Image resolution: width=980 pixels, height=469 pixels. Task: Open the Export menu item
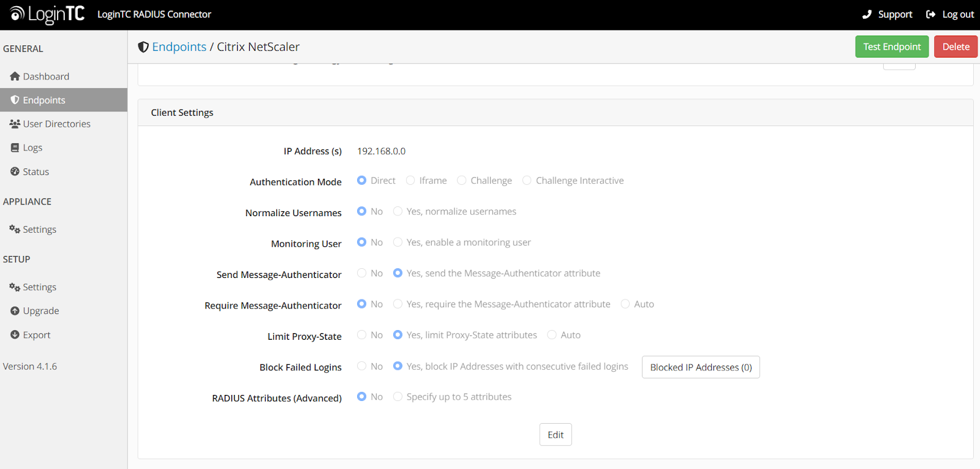point(64,335)
